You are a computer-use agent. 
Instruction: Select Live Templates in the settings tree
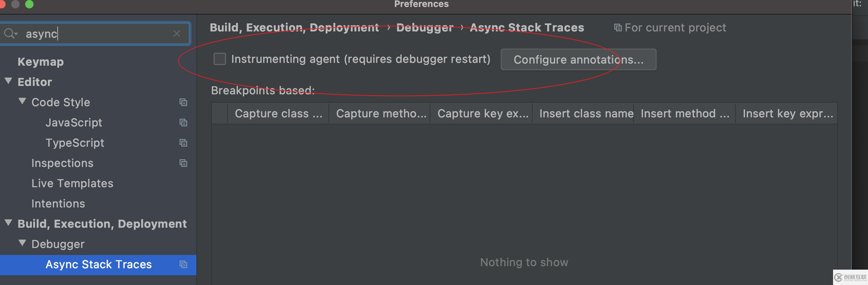72,183
